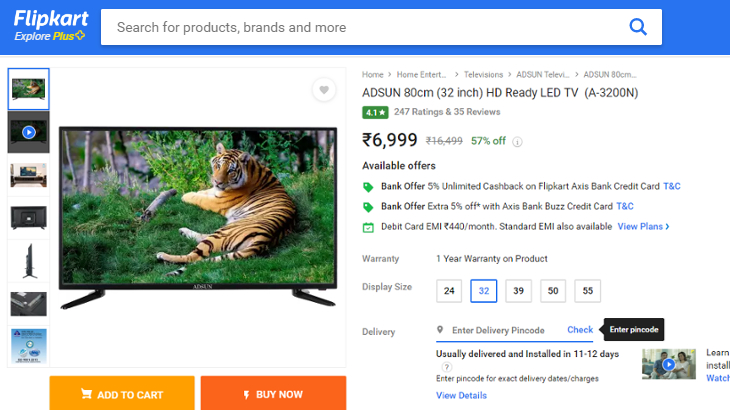The height and width of the screenshot is (410, 730).
Task: Click the ADD TO CART button
Action: [x=122, y=394]
